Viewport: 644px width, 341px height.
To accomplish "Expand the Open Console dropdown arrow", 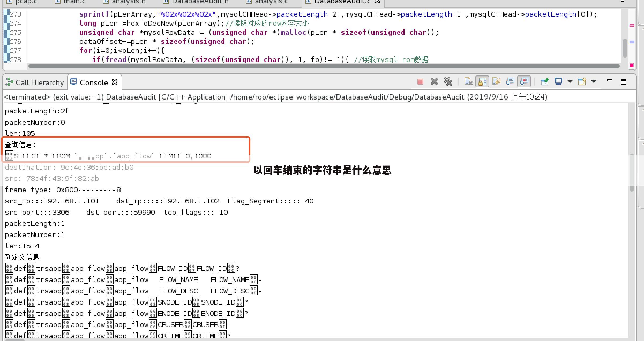I will click(x=594, y=82).
